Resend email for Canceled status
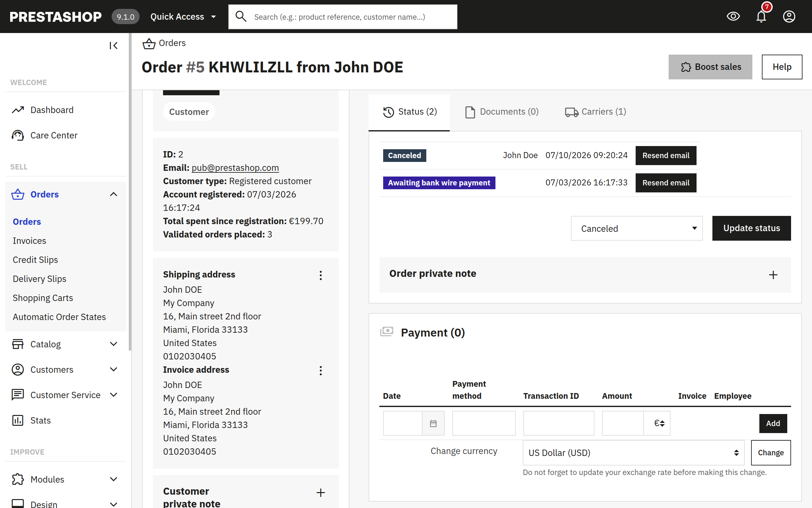812x508 pixels. (666, 156)
